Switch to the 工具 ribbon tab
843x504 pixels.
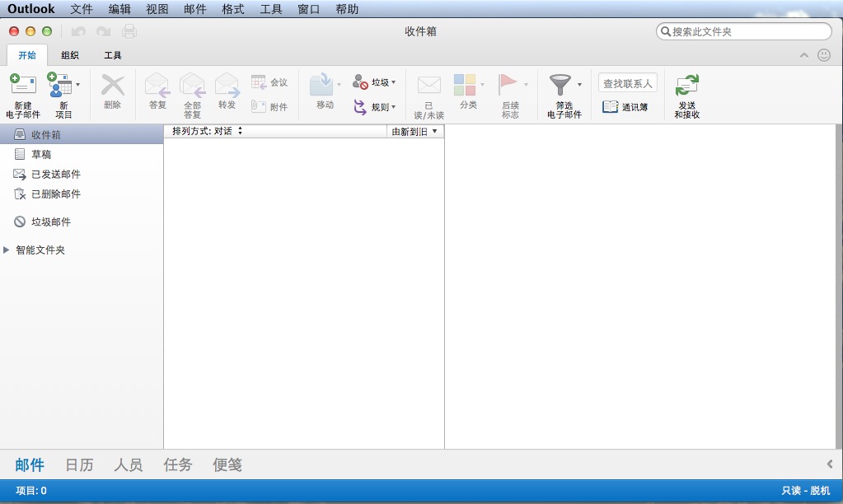(112, 55)
